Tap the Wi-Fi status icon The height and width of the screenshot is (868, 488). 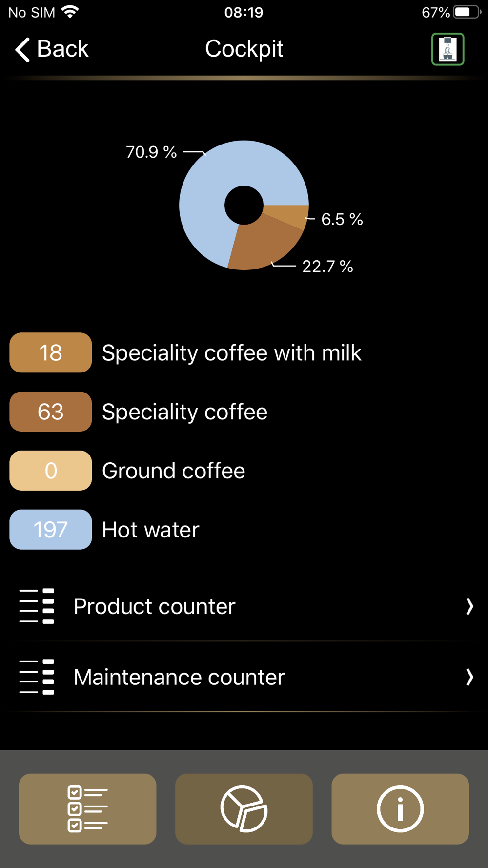71,12
